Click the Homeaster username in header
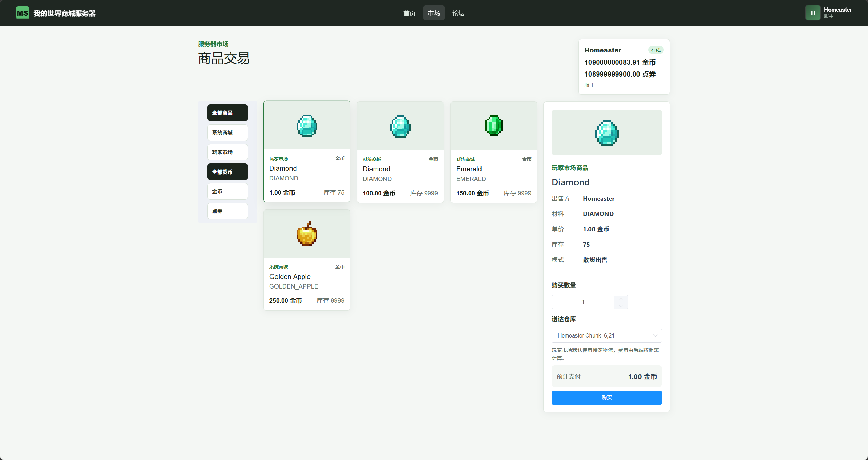Image resolution: width=868 pixels, height=460 pixels. 837,10
